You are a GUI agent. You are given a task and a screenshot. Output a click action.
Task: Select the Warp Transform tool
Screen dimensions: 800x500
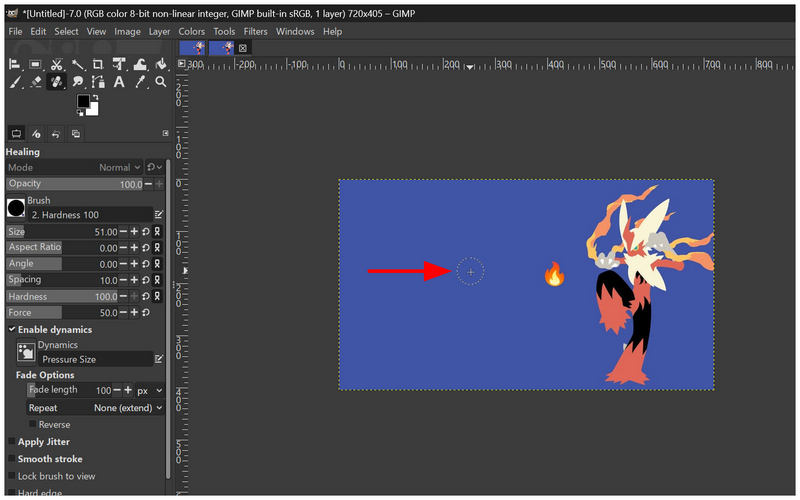point(140,64)
